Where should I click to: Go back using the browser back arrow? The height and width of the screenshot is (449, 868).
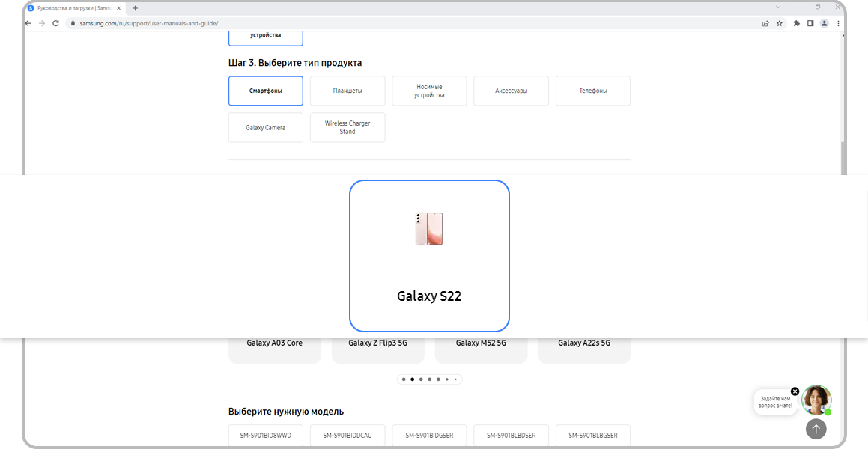[x=28, y=23]
